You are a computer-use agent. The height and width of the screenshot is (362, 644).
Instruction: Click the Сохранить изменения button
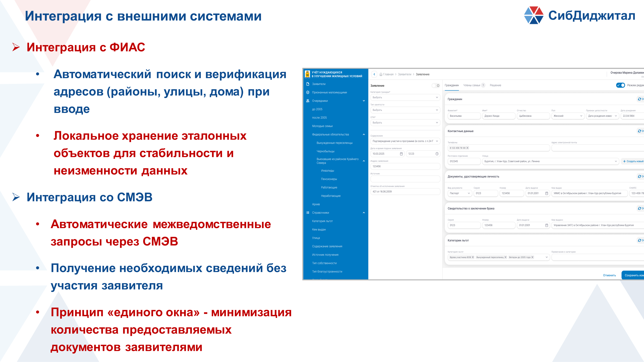(x=633, y=275)
